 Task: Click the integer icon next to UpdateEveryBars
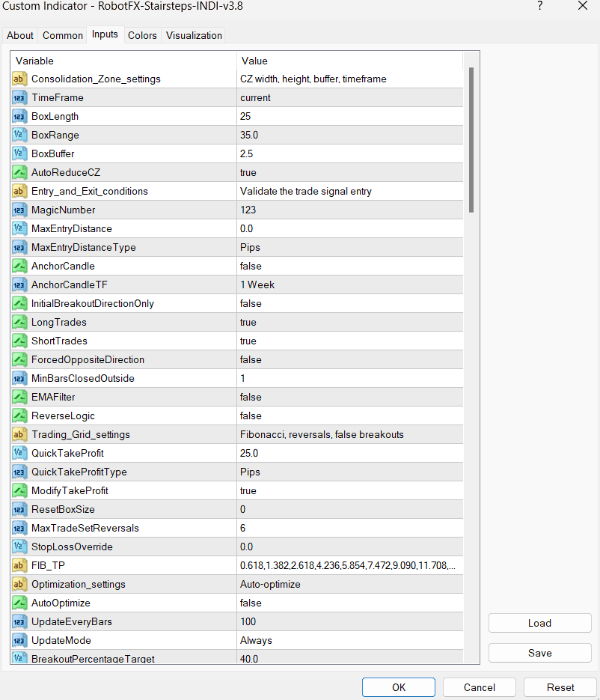[x=19, y=622]
